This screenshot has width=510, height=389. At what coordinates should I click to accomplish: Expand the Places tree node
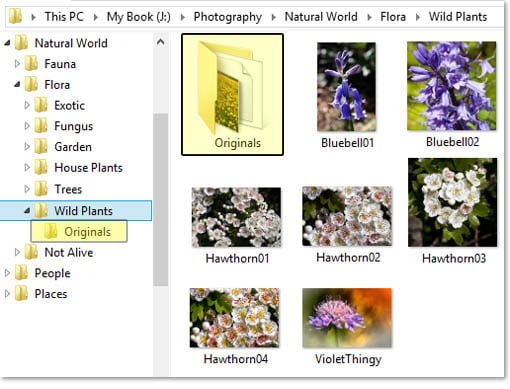[x=7, y=294]
